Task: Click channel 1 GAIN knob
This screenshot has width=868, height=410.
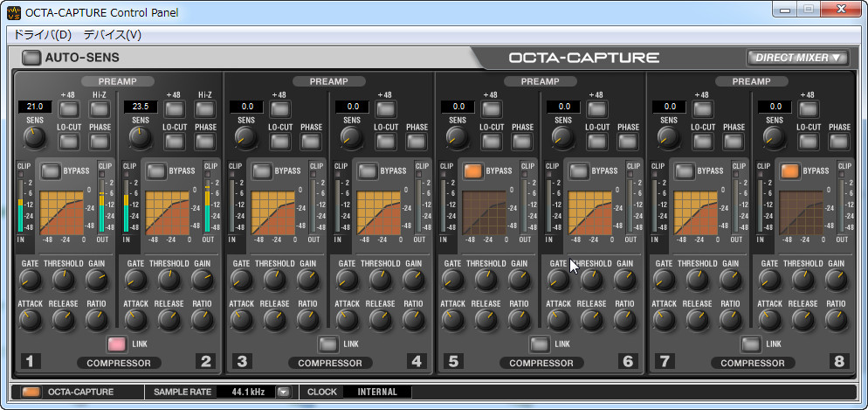Action: point(96,281)
